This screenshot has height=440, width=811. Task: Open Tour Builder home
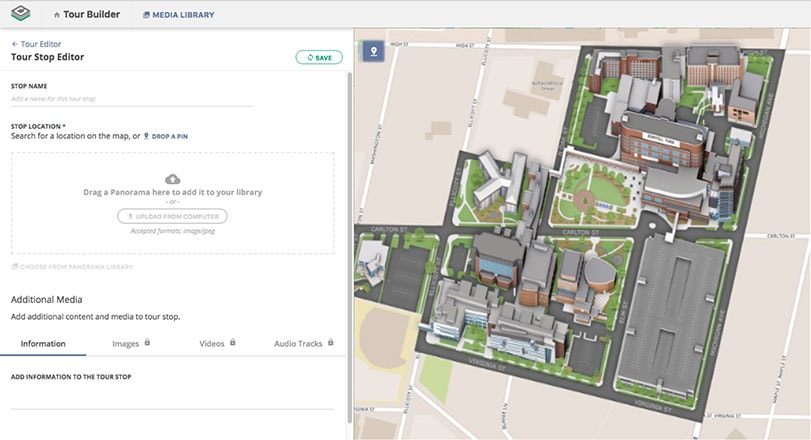tap(87, 14)
